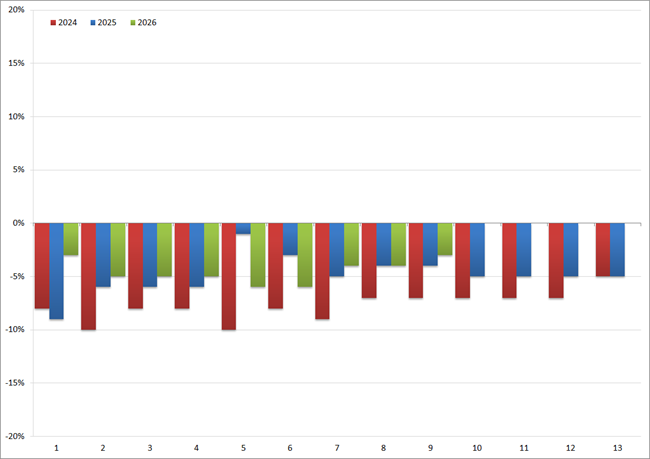
Task: Select the blue 2025 bar in period 1
Action: 56,271
